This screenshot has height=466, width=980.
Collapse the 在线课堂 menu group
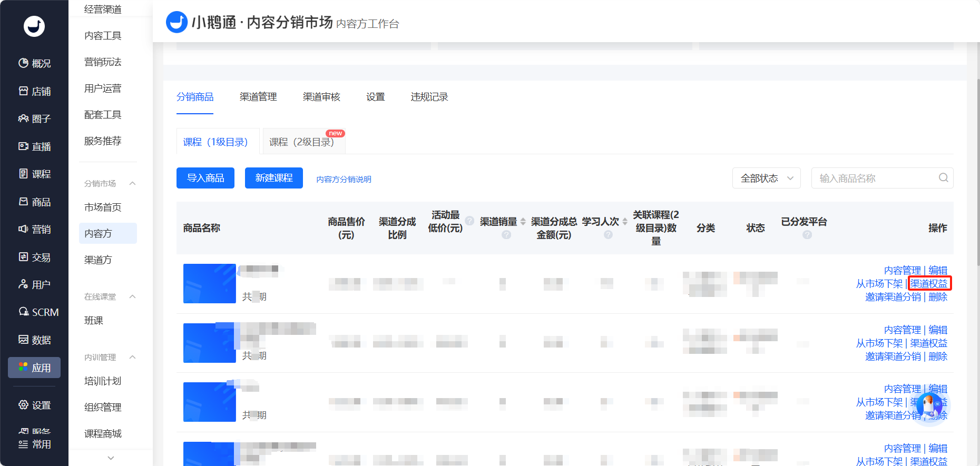(x=133, y=296)
